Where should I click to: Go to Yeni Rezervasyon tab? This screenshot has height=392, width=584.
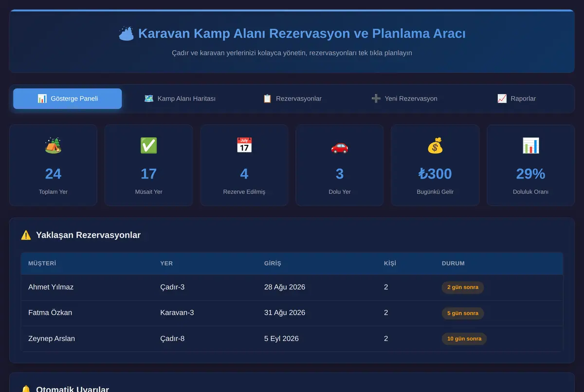[x=404, y=99]
